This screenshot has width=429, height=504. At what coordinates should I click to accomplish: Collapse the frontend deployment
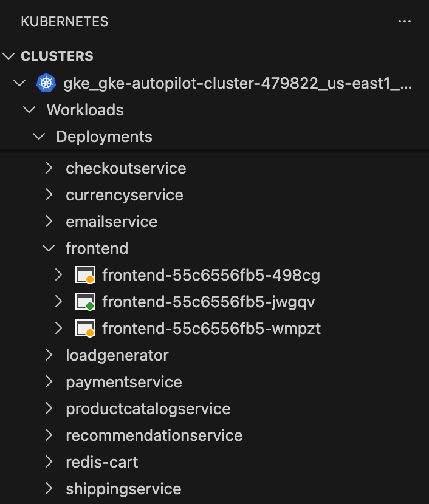[x=49, y=248]
